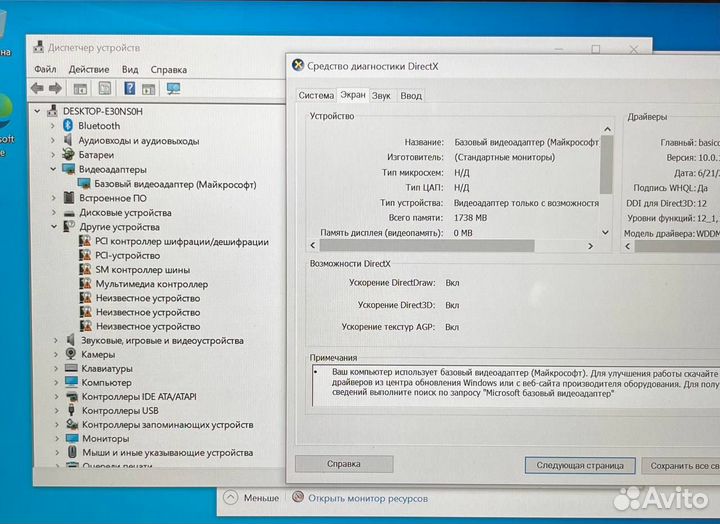Expand the Клавиатуры category
Image resolution: width=720 pixels, height=524 pixels.
(56, 368)
